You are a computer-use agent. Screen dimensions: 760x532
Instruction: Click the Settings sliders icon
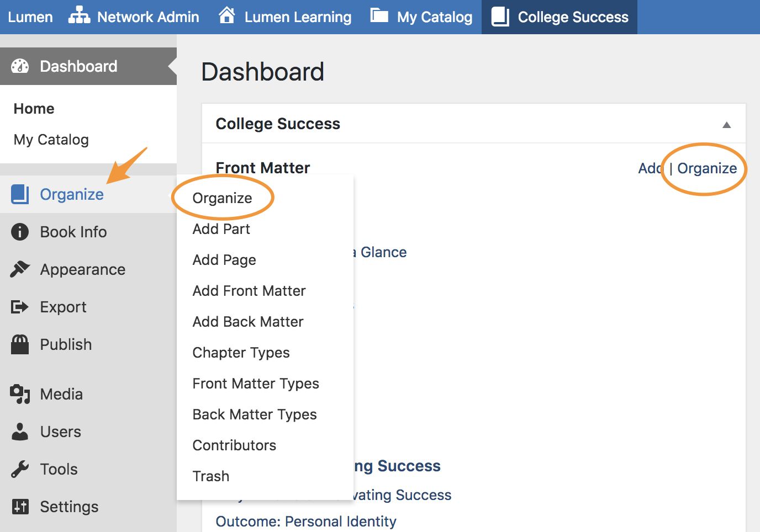[x=20, y=507]
